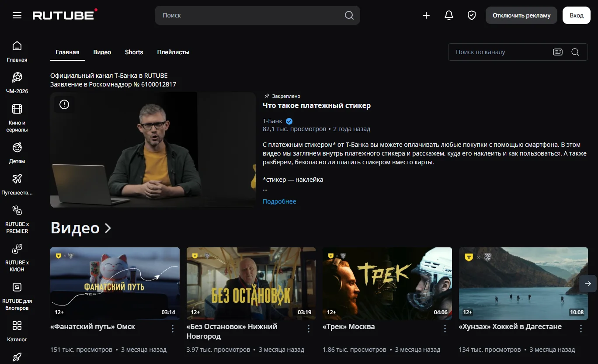
Task: Open options menu for «Хунзах» Хоккей в Дагестане
Action: click(581, 329)
